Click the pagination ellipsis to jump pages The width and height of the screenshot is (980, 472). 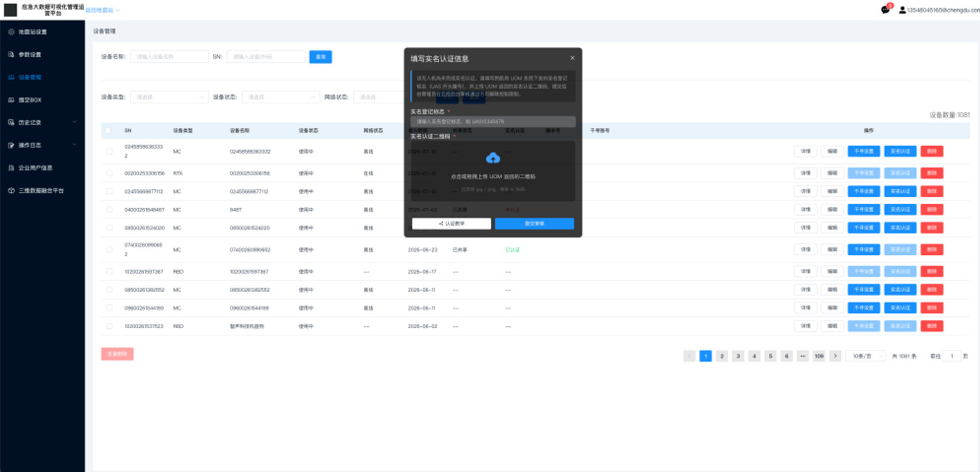tap(803, 356)
